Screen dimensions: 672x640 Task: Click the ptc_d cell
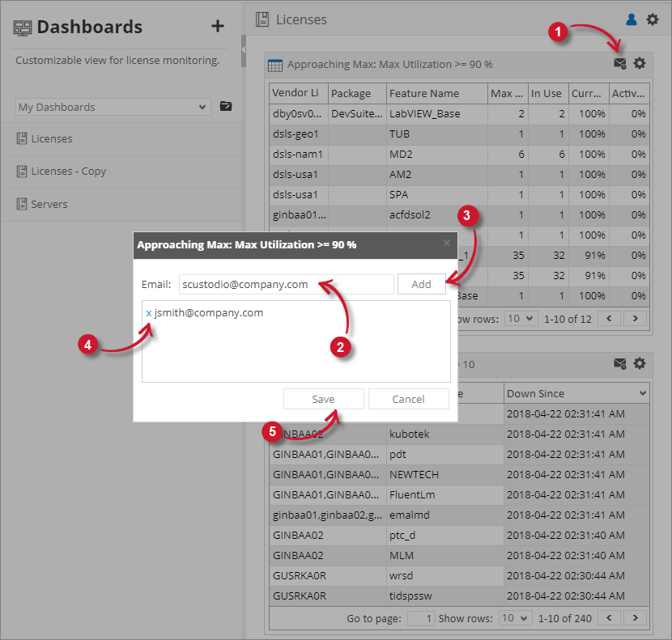tap(444, 535)
